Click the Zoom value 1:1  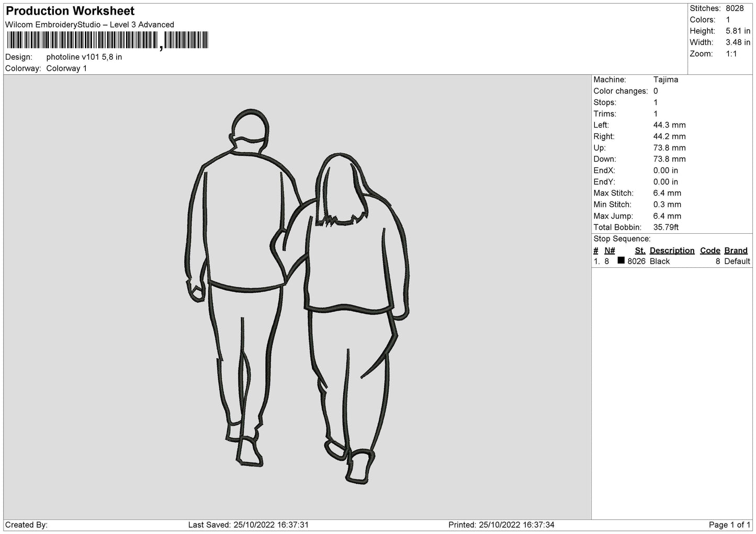tap(731, 54)
